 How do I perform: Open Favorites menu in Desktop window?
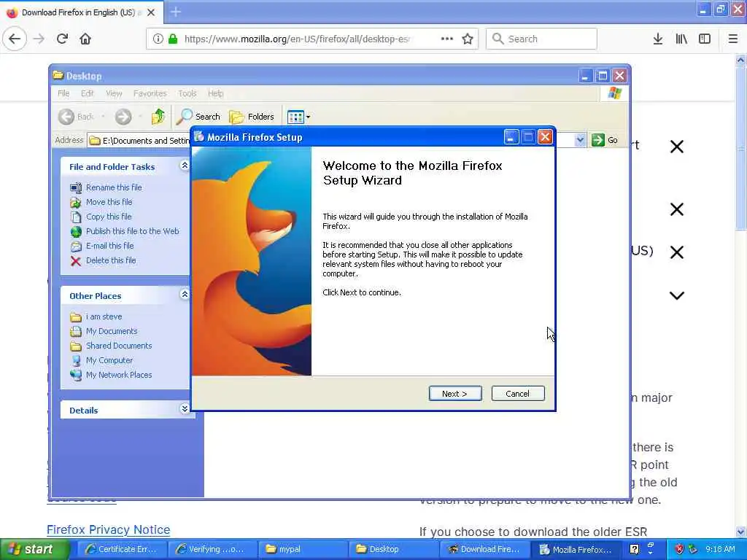pos(150,93)
